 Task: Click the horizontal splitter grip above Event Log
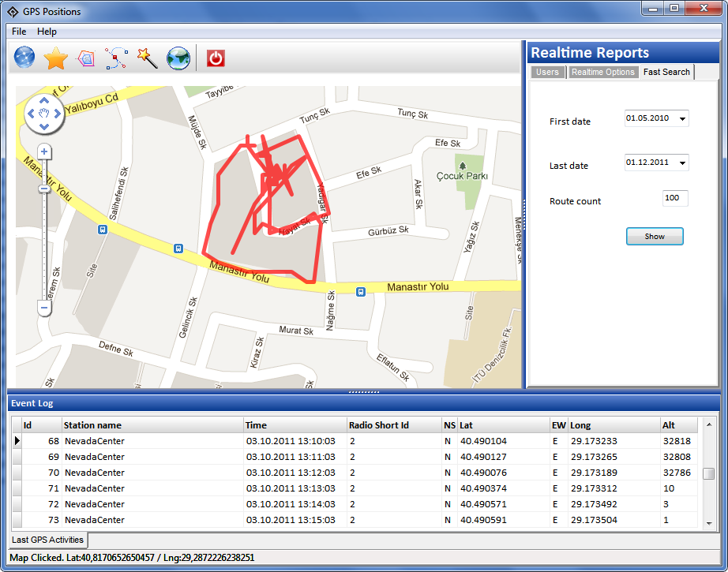[364, 392]
